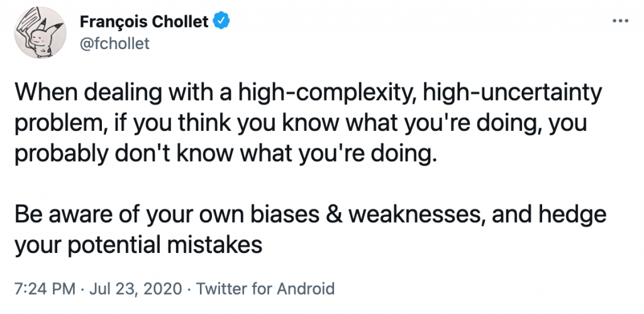Open the three-dot more options menu
644x314 pixels.
[620, 21]
